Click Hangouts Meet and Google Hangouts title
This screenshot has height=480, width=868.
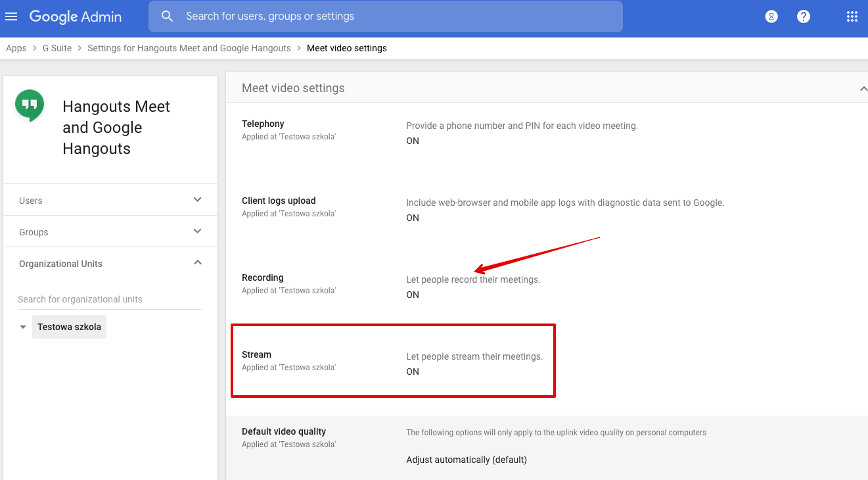click(116, 128)
